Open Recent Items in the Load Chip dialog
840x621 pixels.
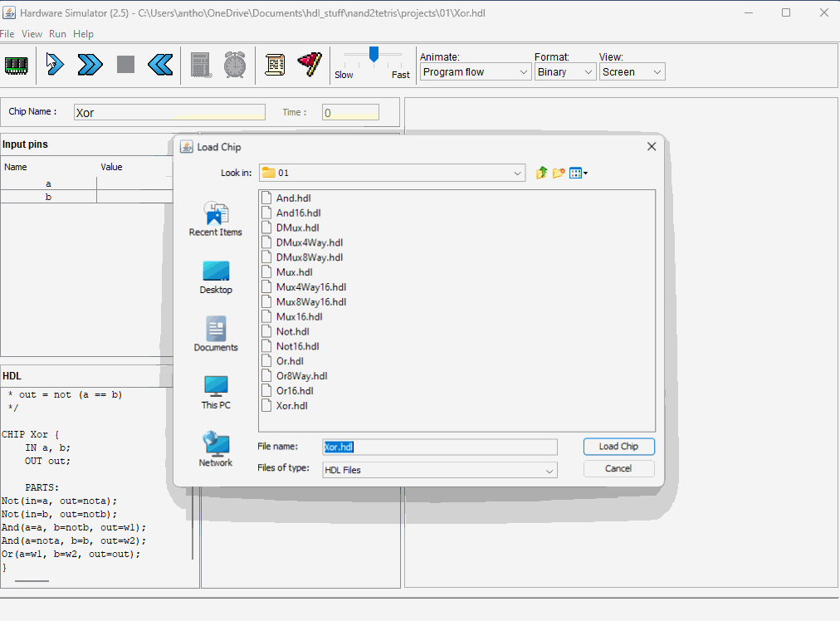pos(216,219)
